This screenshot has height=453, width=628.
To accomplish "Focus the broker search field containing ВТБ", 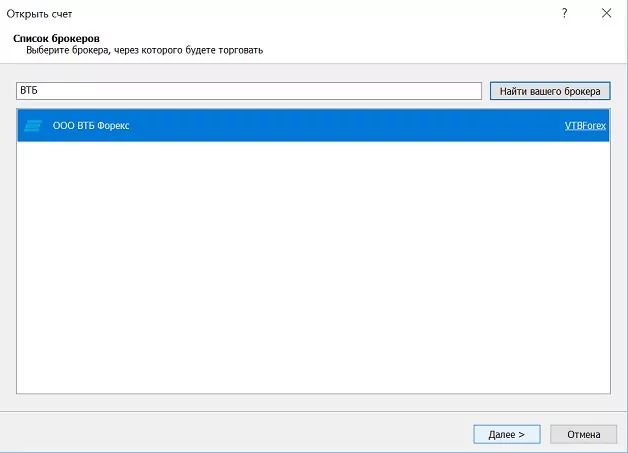I will coord(249,91).
